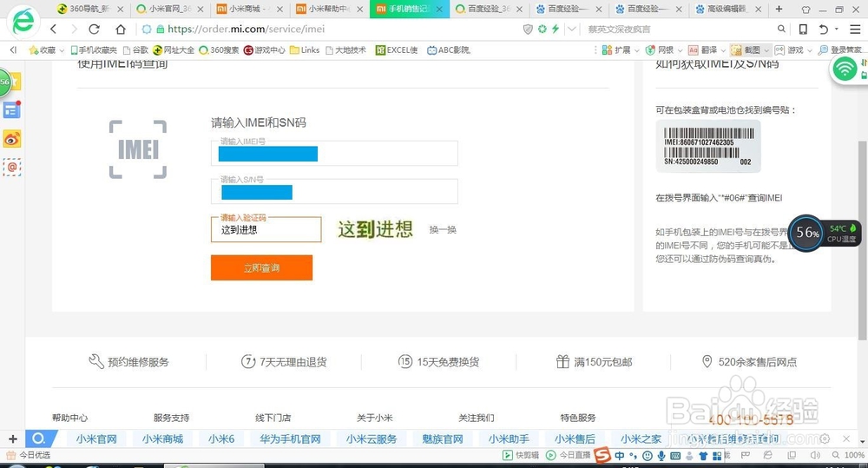Click the 56% CPU temperature floating widget

(823, 233)
